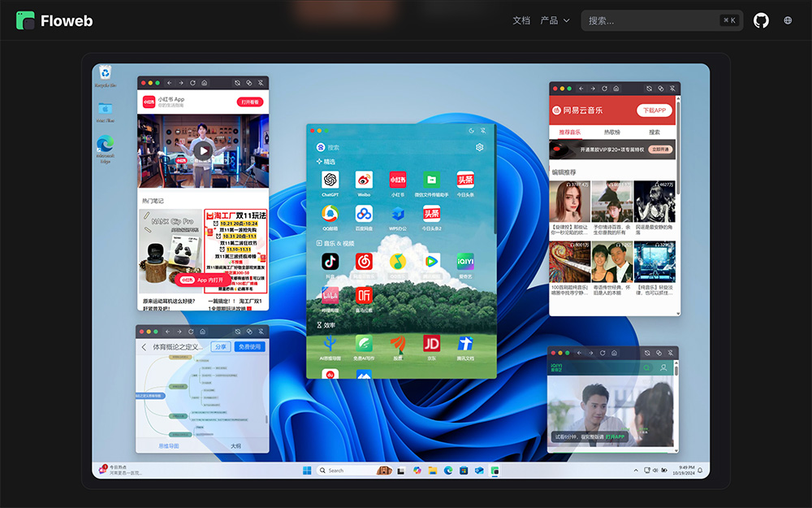Open the green 免费AI写作 icon

point(364,343)
